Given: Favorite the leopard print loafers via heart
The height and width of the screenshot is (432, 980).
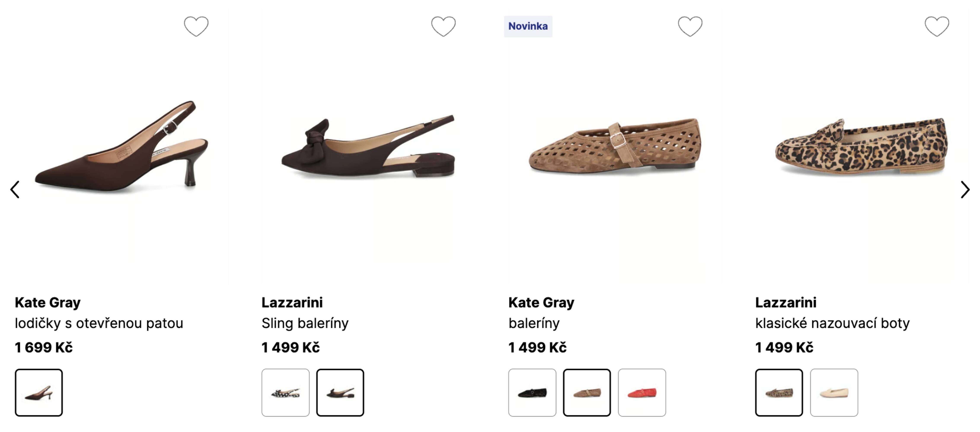Looking at the screenshot, I should click(937, 26).
